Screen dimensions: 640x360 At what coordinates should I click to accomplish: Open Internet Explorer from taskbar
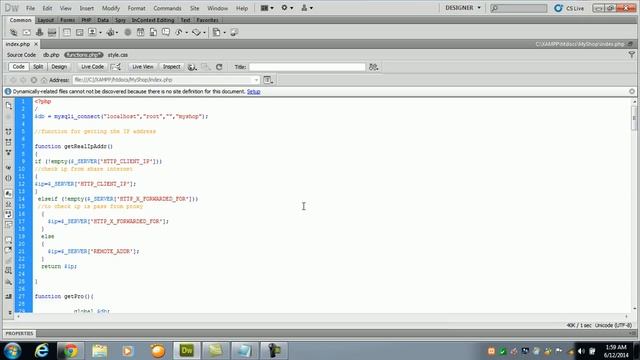[41, 351]
